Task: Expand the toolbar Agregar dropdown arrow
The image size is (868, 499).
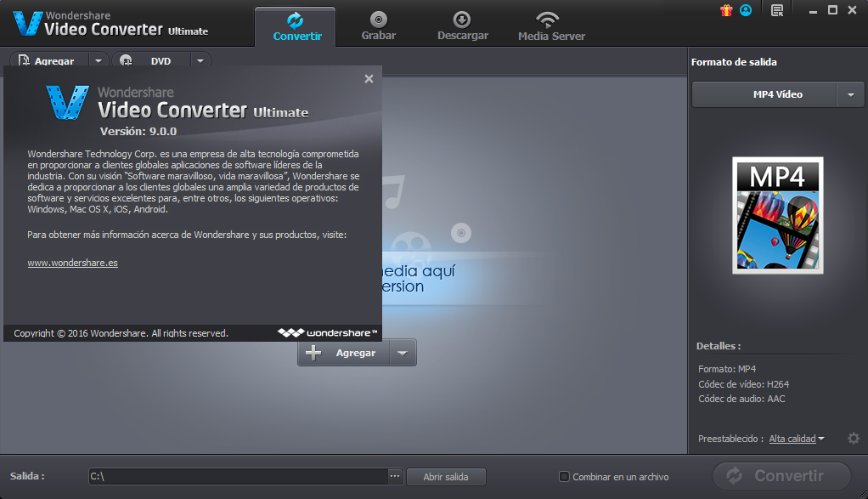Action: (98, 60)
